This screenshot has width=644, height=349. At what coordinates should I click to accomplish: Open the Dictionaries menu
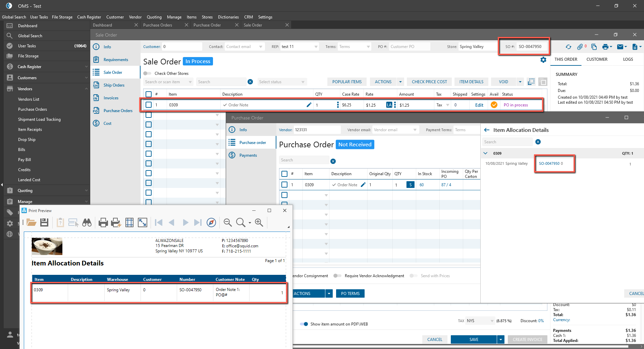point(228,17)
